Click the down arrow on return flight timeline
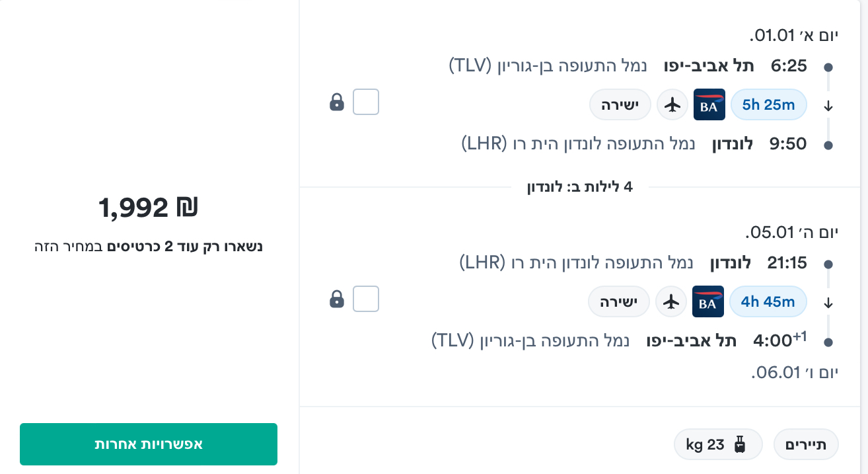The width and height of the screenshot is (868, 474). 828,303
